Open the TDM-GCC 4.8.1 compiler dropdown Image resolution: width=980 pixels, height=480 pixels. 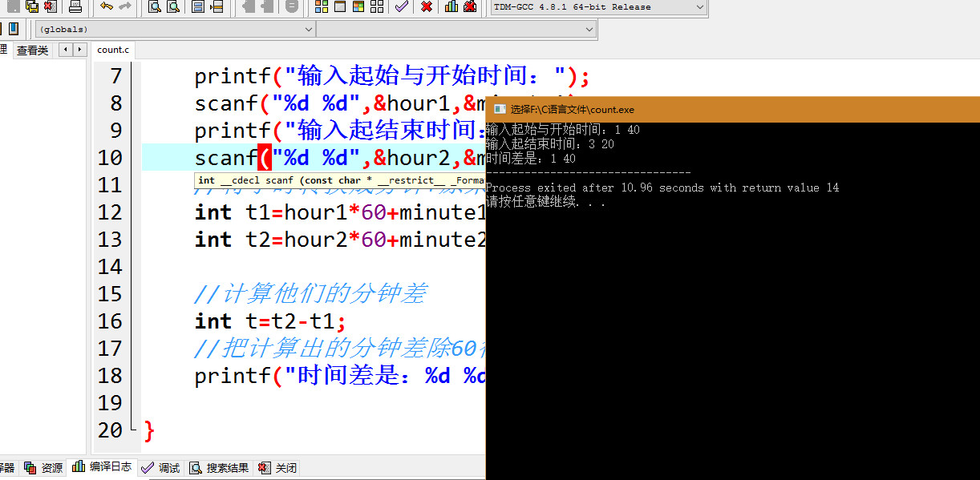click(x=598, y=7)
